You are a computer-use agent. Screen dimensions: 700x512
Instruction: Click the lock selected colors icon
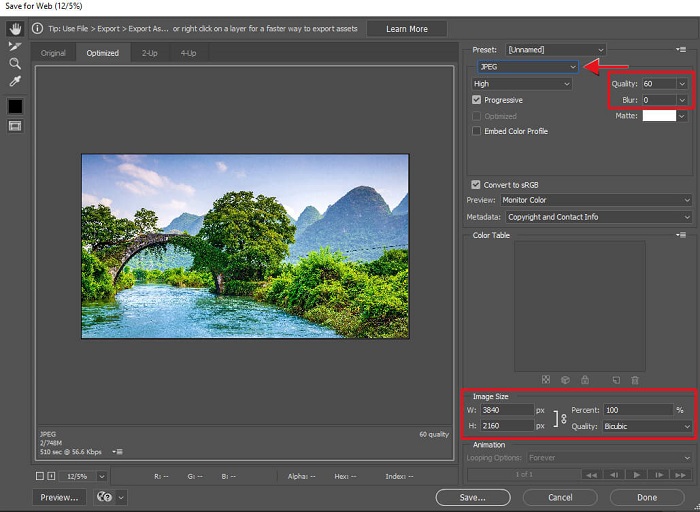point(585,379)
